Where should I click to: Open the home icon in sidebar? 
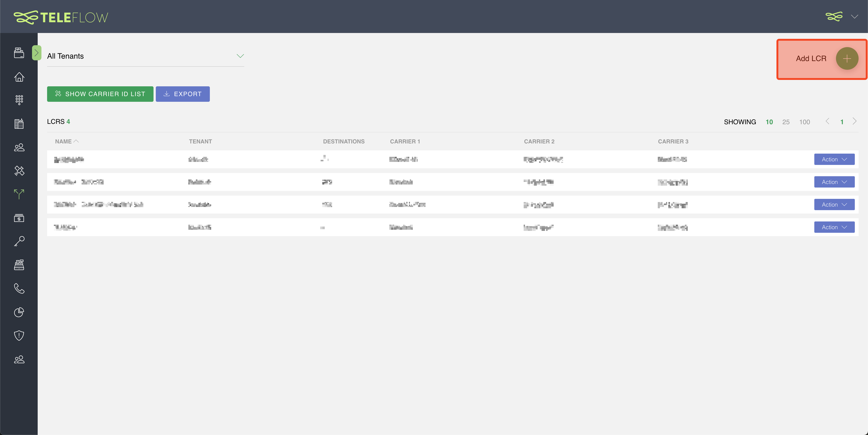19,77
